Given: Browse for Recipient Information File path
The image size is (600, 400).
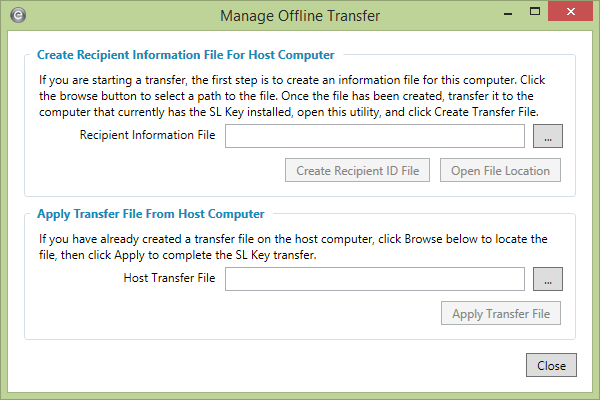Looking at the screenshot, I should pos(547,136).
